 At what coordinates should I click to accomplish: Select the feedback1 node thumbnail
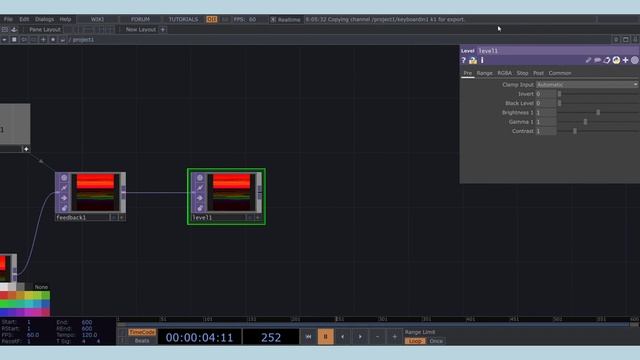coord(96,192)
